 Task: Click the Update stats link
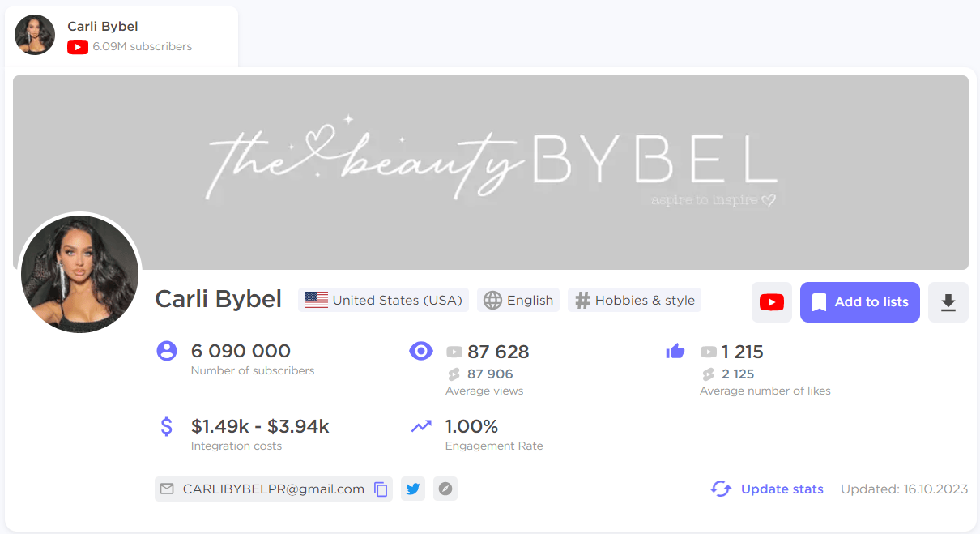tap(782, 489)
